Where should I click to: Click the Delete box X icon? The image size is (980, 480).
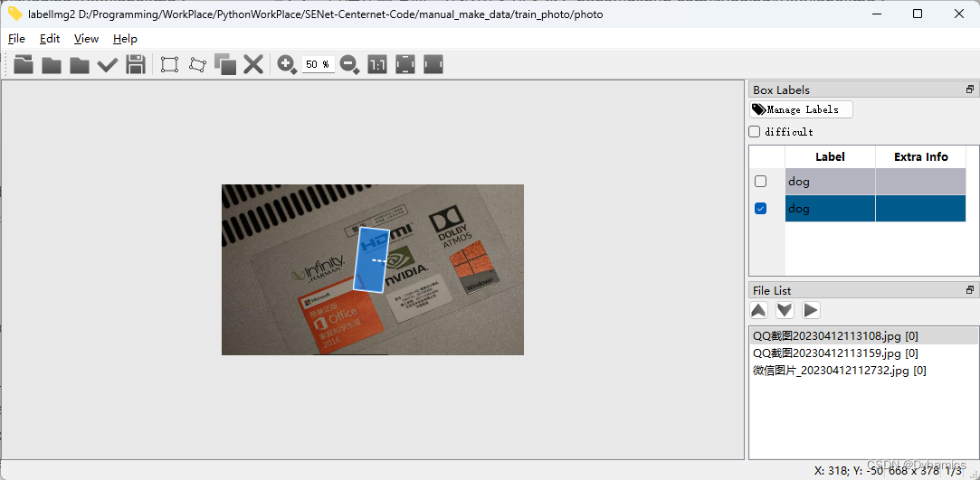253,64
